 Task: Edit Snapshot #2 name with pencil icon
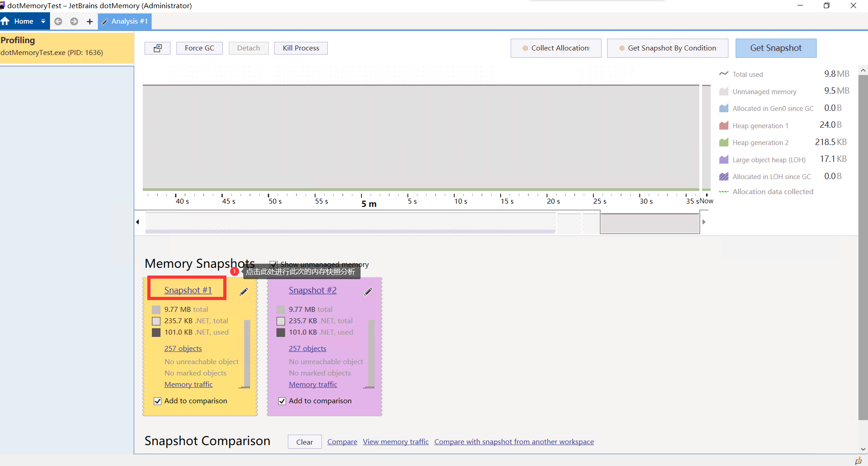(x=368, y=291)
